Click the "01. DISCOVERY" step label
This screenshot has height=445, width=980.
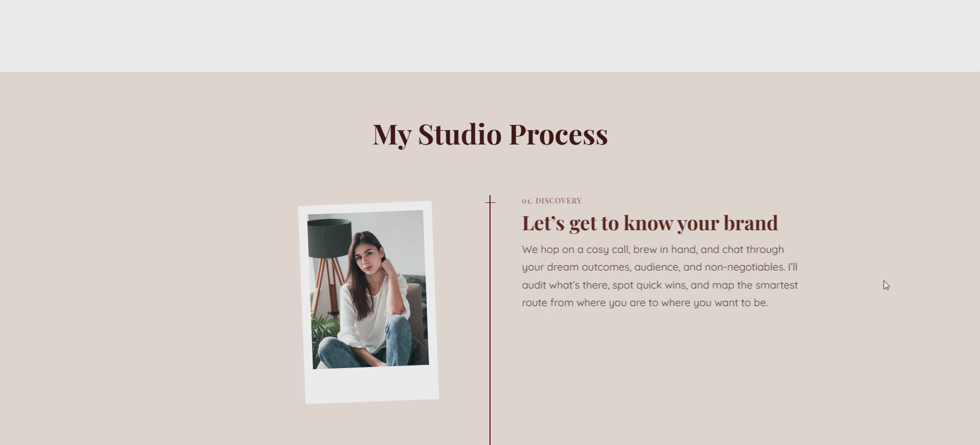(551, 201)
